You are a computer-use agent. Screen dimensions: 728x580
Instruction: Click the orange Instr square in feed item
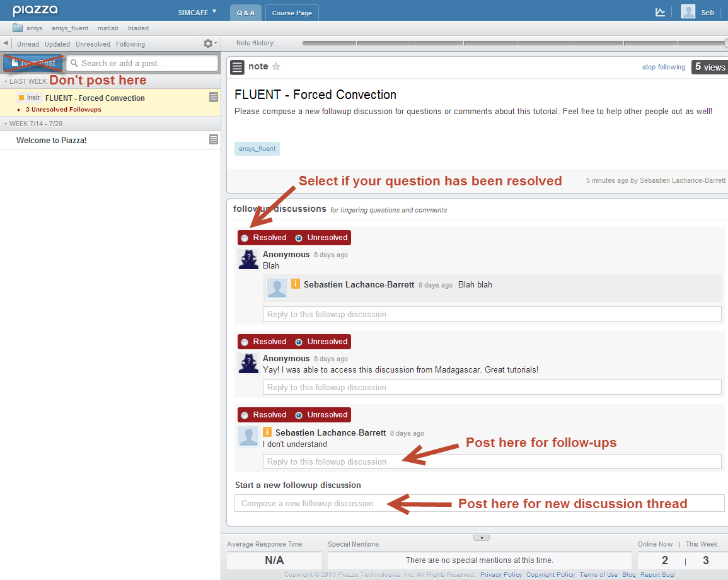tap(21, 98)
